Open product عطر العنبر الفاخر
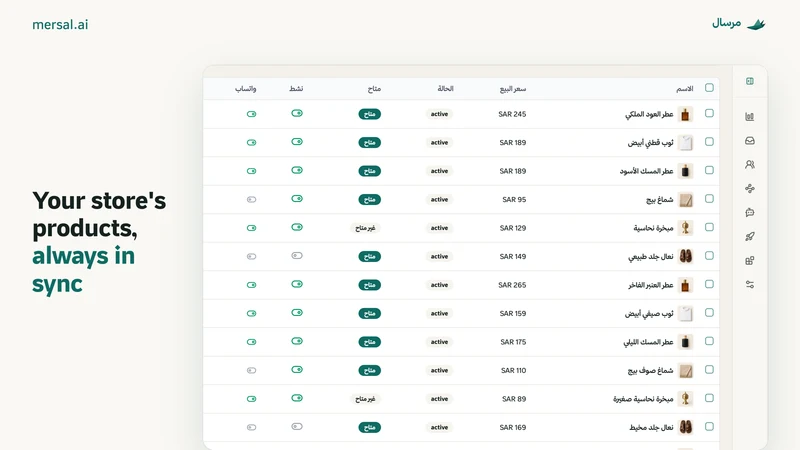This screenshot has height=450, width=800. click(651, 285)
